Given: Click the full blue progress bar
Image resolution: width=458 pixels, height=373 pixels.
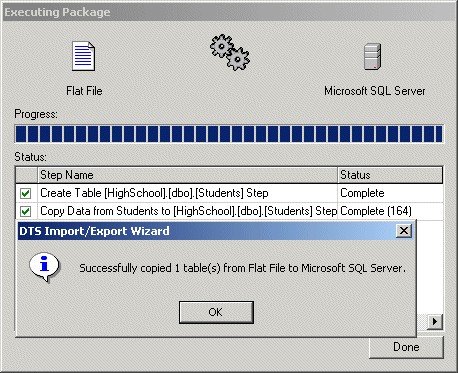Looking at the screenshot, I should pos(229,134).
